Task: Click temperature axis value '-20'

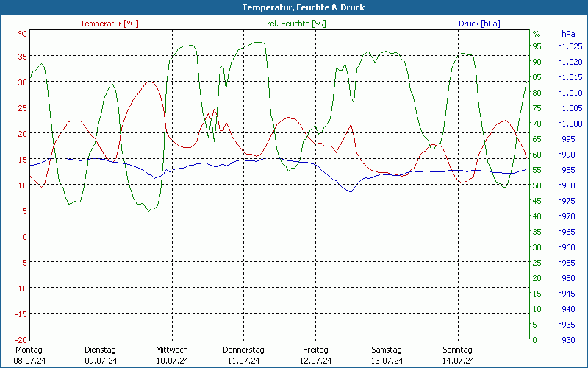Action: (21, 339)
